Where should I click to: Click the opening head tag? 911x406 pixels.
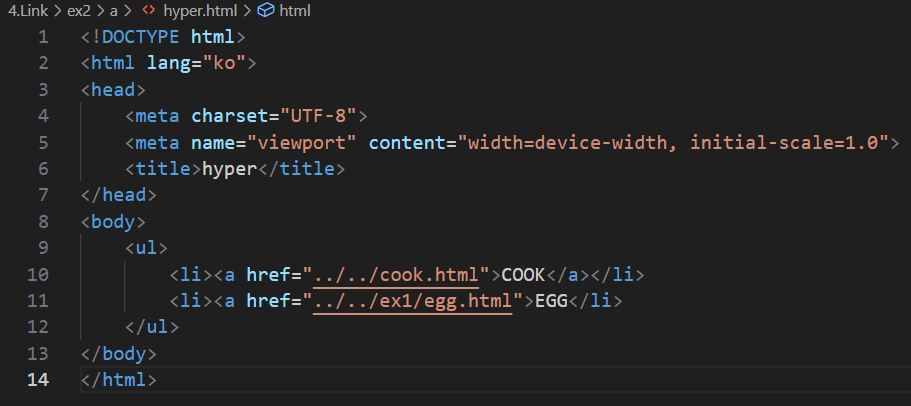tap(113, 90)
